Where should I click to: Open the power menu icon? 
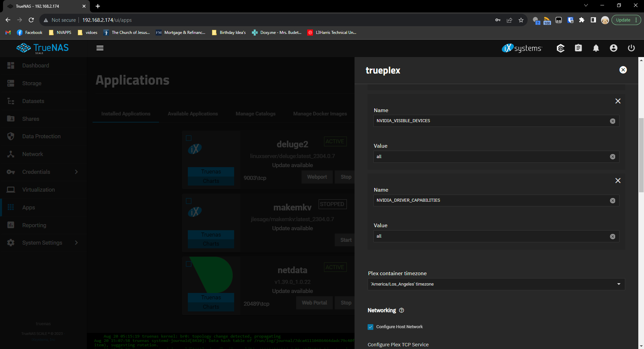coord(631,48)
